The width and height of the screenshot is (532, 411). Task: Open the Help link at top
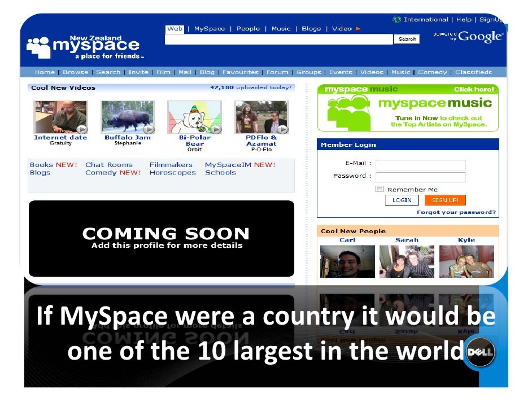click(464, 20)
